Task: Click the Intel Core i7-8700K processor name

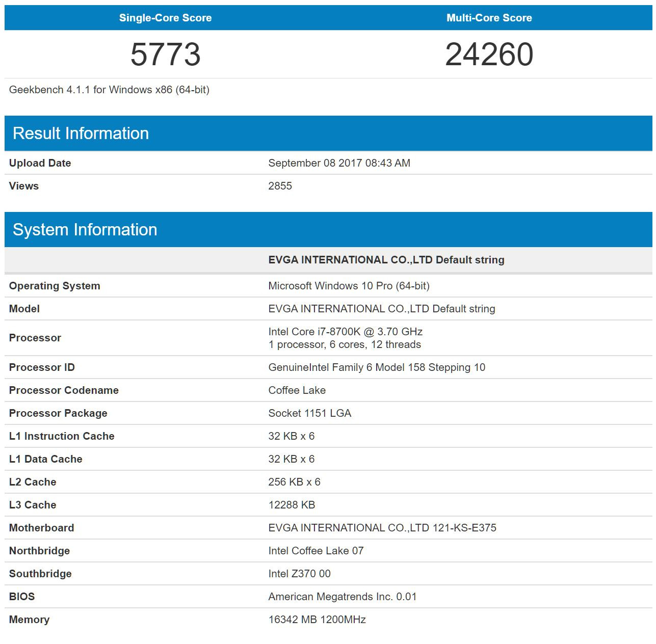Action: (x=345, y=332)
